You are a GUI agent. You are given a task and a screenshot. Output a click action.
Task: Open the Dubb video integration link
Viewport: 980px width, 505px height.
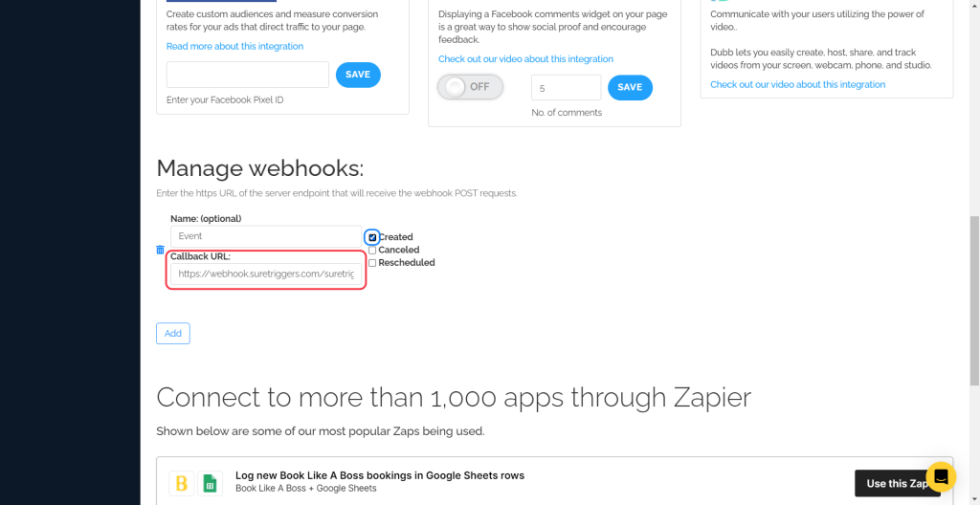coord(797,84)
